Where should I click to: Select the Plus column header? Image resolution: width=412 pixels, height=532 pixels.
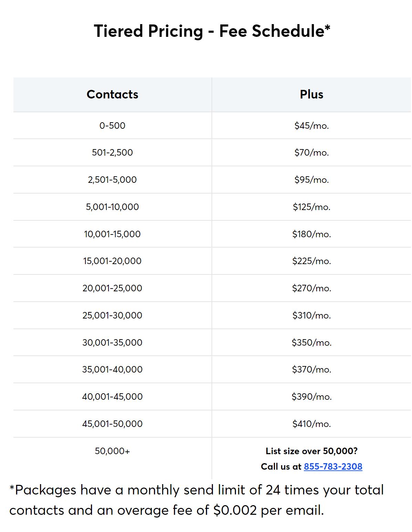coord(311,94)
